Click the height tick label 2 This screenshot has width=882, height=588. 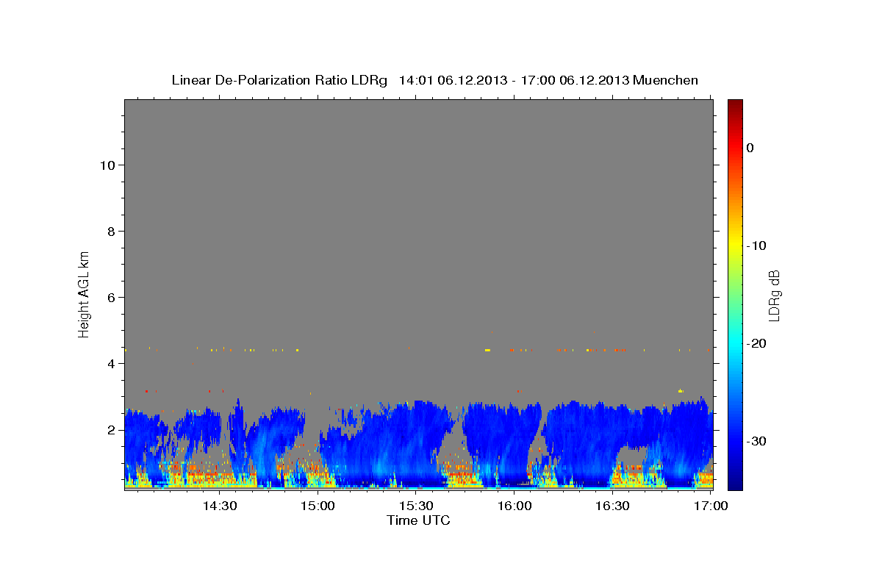pyautogui.click(x=110, y=430)
